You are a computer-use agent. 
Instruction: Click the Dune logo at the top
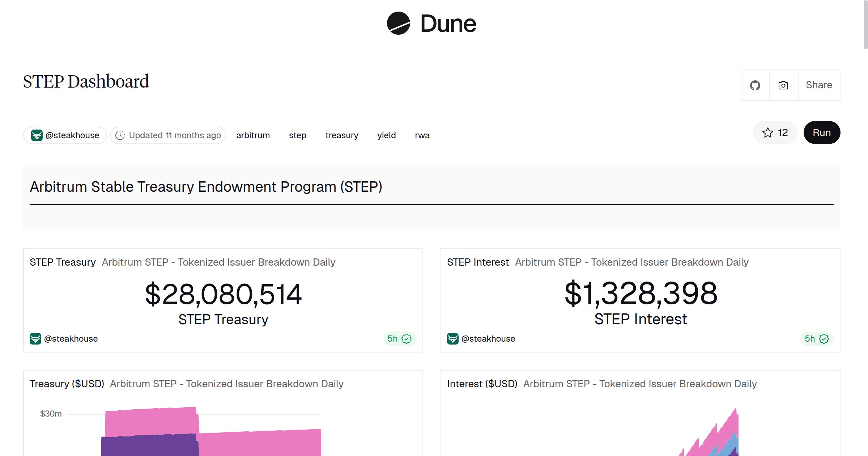point(431,24)
